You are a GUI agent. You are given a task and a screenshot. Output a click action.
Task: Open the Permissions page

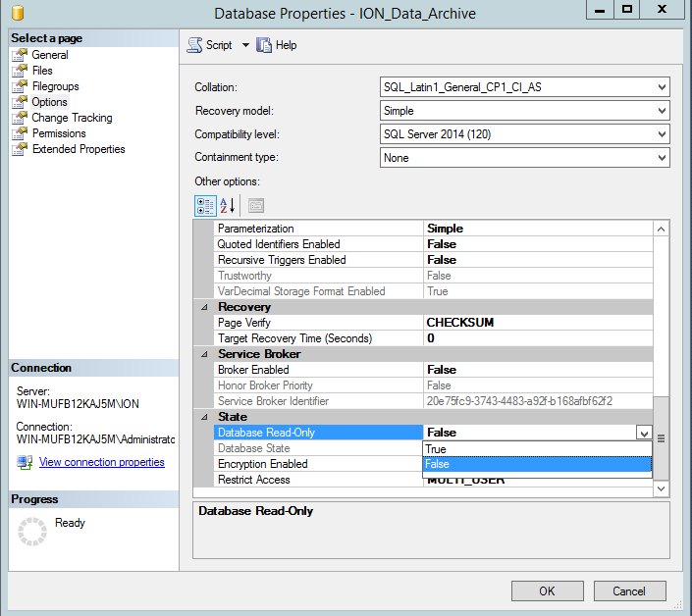pos(59,133)
